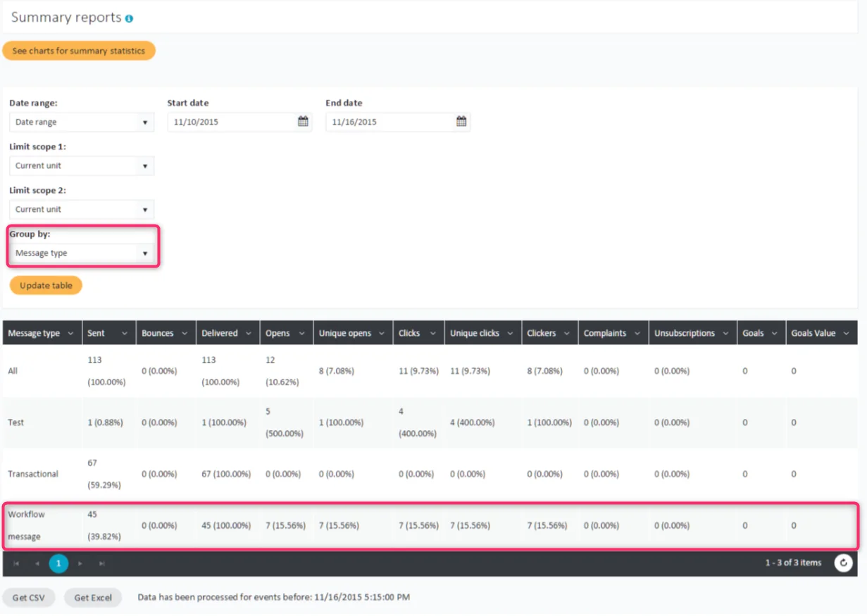
Task: Export report with Get Excel
Action: (x=93, y=598)
